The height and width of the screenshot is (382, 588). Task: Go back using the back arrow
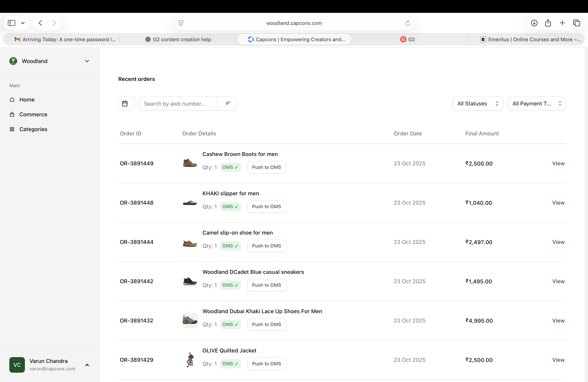click(40, 23)
